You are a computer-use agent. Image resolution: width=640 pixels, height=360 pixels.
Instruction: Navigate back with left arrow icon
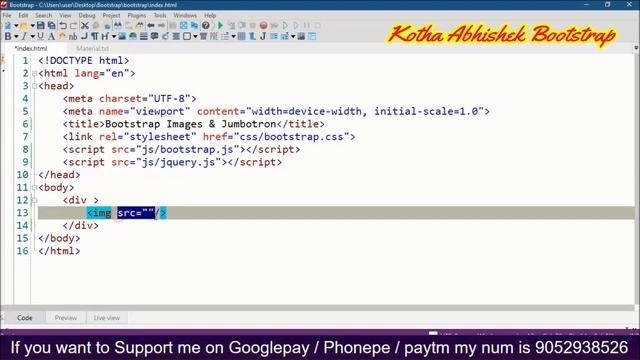[x=151, y=25]
